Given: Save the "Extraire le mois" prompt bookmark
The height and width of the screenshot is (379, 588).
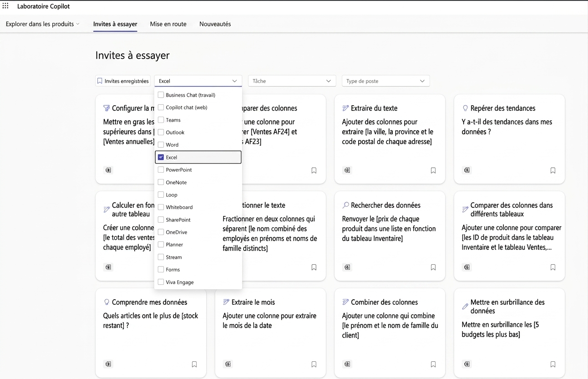Looking at the screenshot, I should [314, 364].
